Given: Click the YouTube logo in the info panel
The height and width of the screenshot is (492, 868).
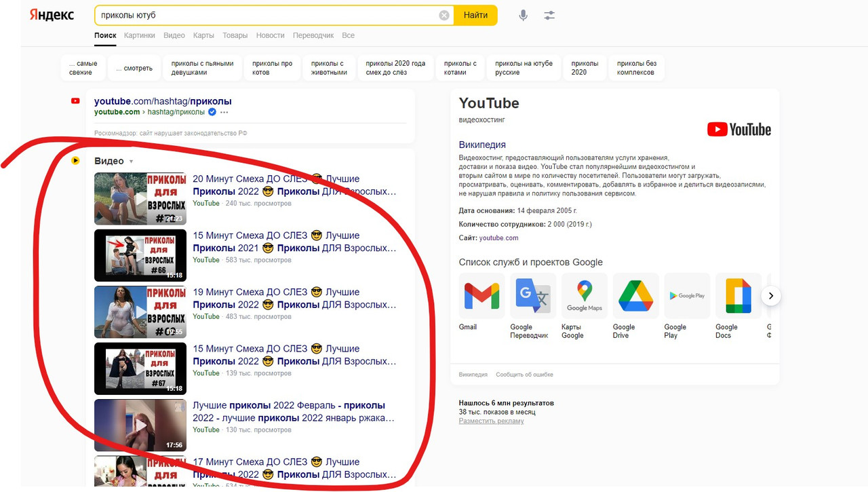Looking at the screenshot, I should [739, 129].
